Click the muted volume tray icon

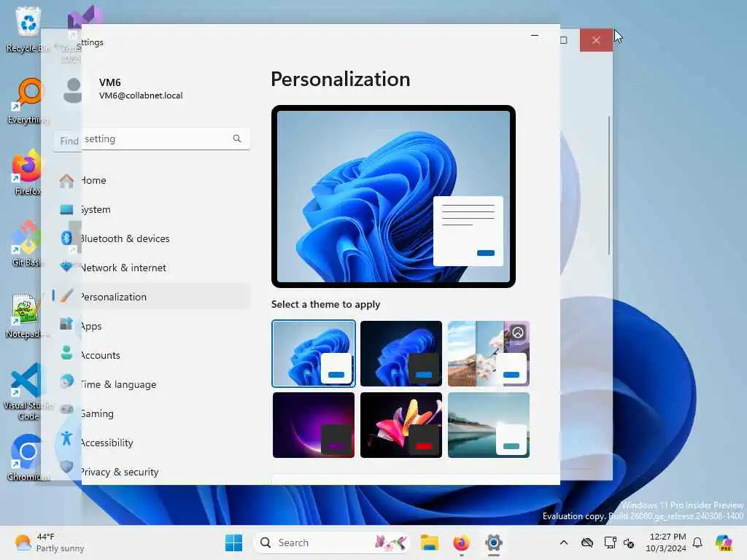(628, 542)
